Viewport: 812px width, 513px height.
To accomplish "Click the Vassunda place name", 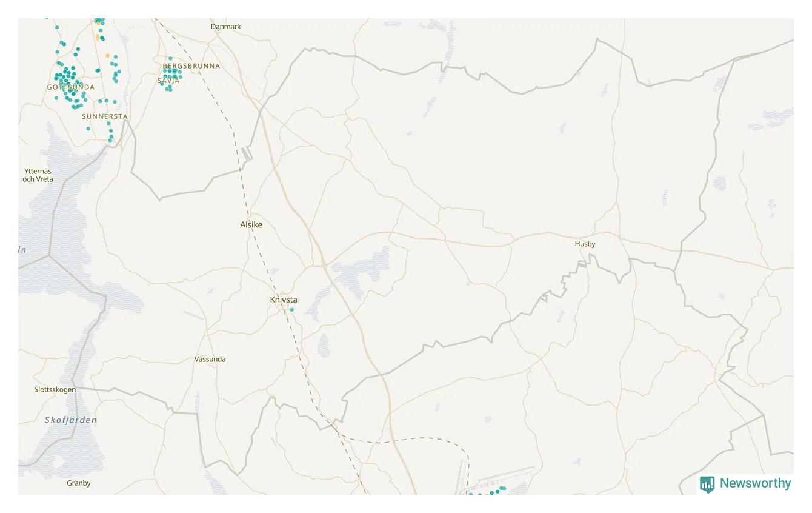I will [210, 359].
